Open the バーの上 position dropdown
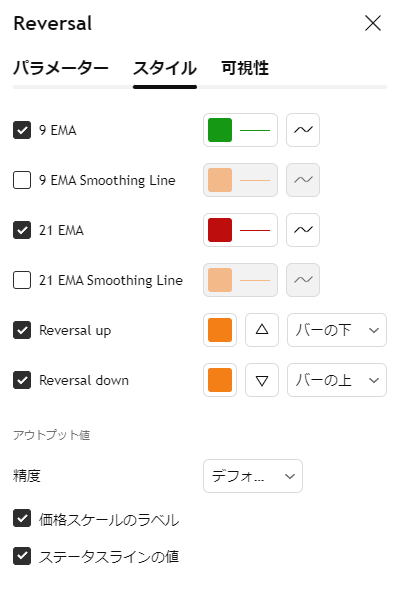 [x=337, y=380]
